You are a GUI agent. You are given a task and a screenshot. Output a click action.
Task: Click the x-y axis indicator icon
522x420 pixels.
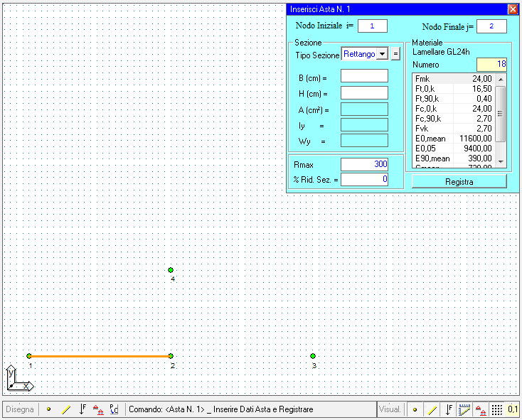(19, 378)
